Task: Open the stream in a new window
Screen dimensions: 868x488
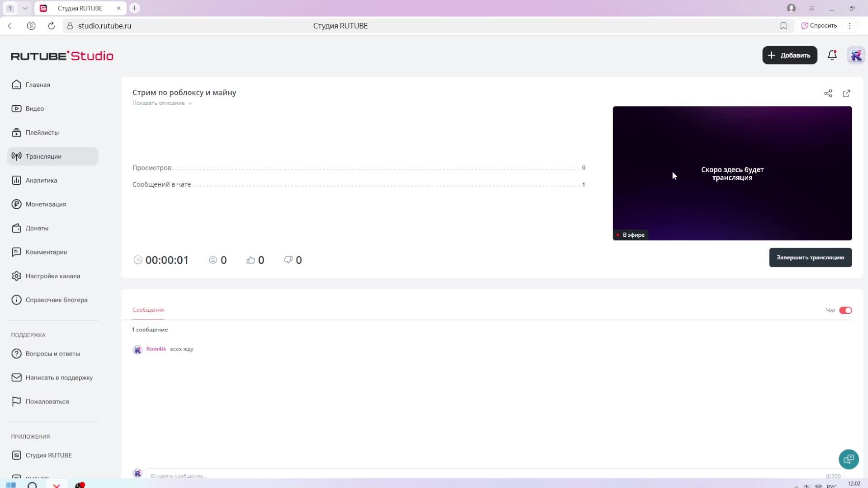Action: (846, 94)
